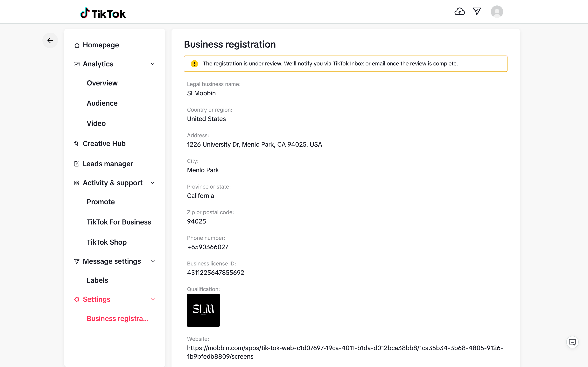Viewport: 588px width, 367px height.
Task: Click the Creative Hub lightbulb icon
Action: 76,144
